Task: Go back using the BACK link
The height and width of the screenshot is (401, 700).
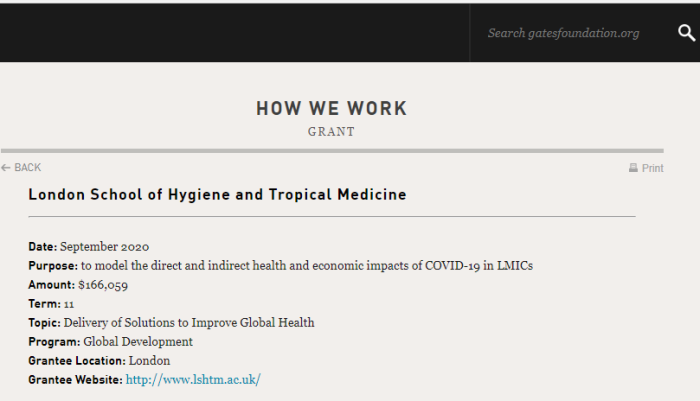Action: (21, 167)
